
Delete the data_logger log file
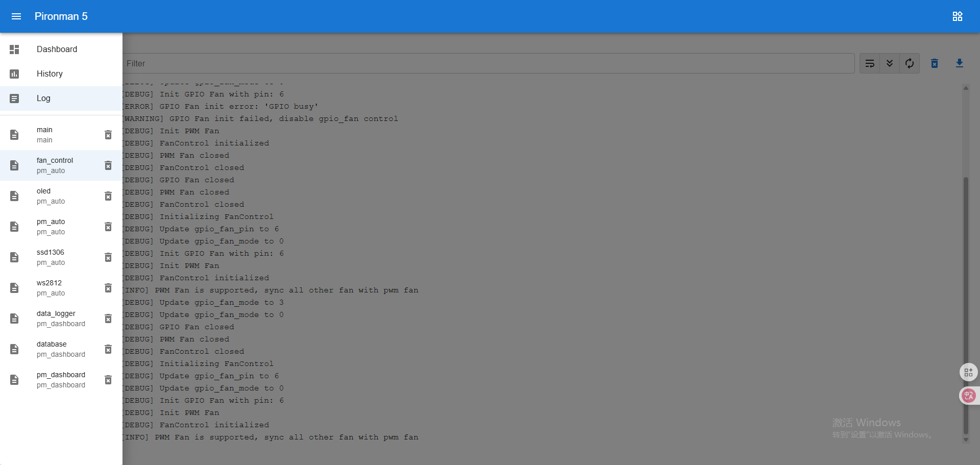click(x=108, y=319)
